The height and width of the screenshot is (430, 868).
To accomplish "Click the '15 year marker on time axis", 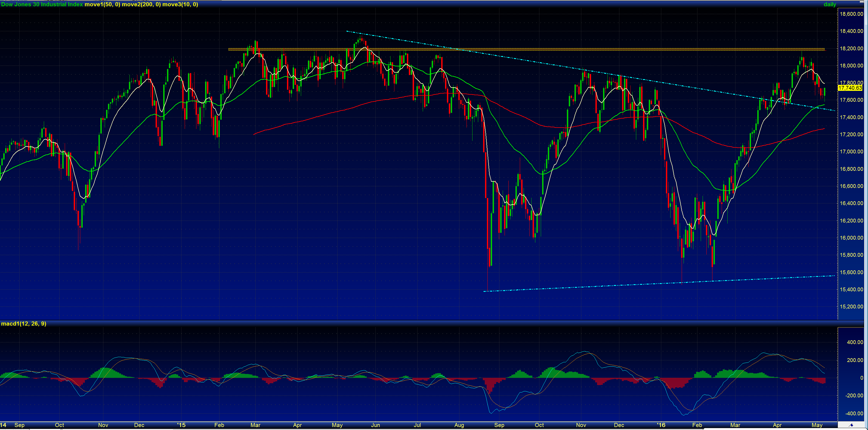I will pyautogui.click(x=181, y=425).
